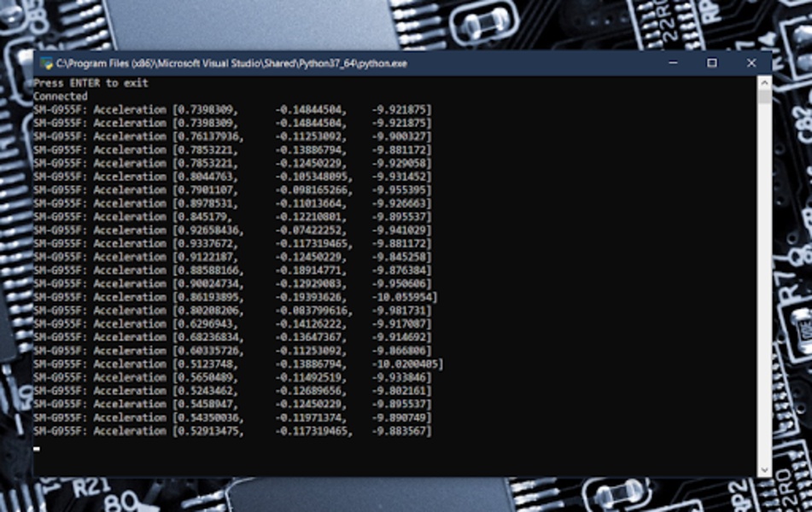
Task: Click the Python icon in the console title bar
Action: tap(47, 64)
